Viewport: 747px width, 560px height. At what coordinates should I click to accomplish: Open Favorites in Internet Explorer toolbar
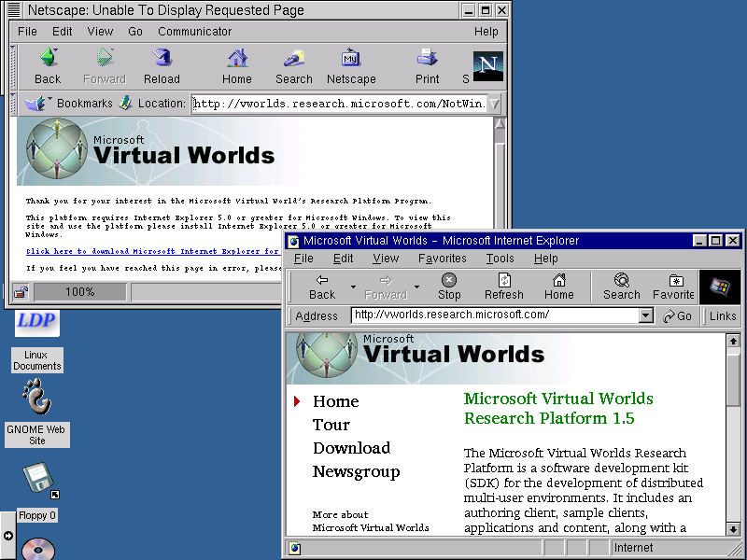673,287
